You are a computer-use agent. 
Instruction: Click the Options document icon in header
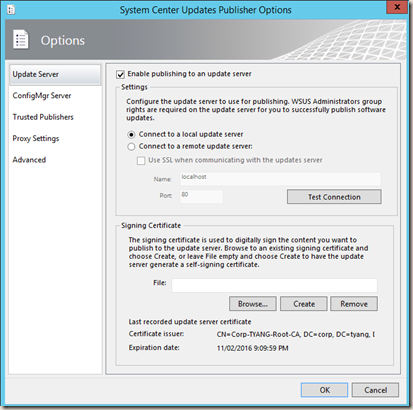click(x=21, y=39)
